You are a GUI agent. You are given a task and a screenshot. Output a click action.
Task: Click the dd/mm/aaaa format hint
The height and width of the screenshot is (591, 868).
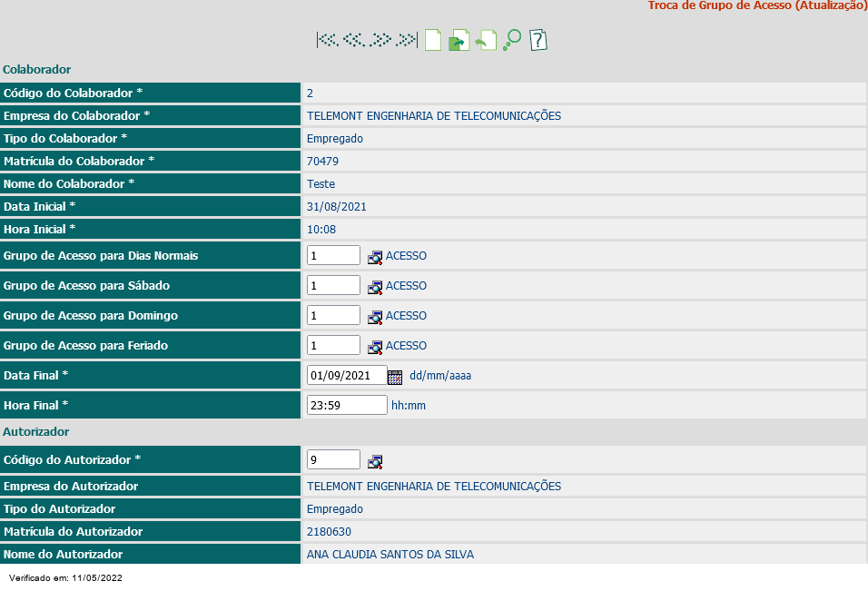[x=440, y=375]
